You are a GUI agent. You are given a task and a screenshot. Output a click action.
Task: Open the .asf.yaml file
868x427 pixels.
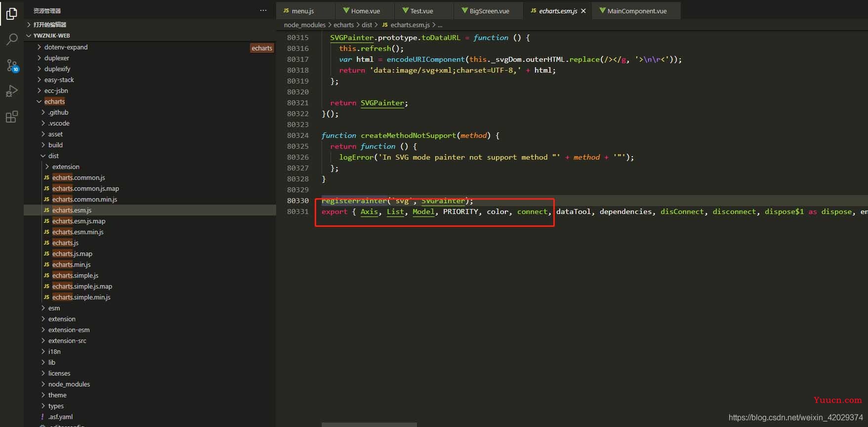[60, 417]
